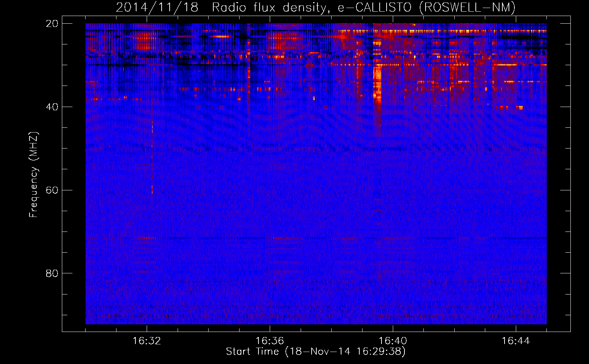The width and height of the screenshot is (589, 364).
Task: Click the 'Frequency (MHZ)' axis label
Action: click(33, 175)
